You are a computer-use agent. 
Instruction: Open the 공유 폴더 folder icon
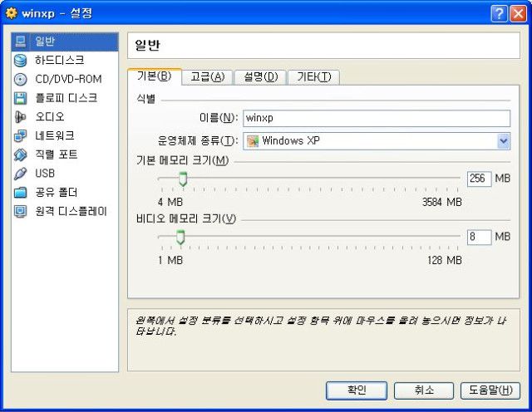[x=20, y=192]
